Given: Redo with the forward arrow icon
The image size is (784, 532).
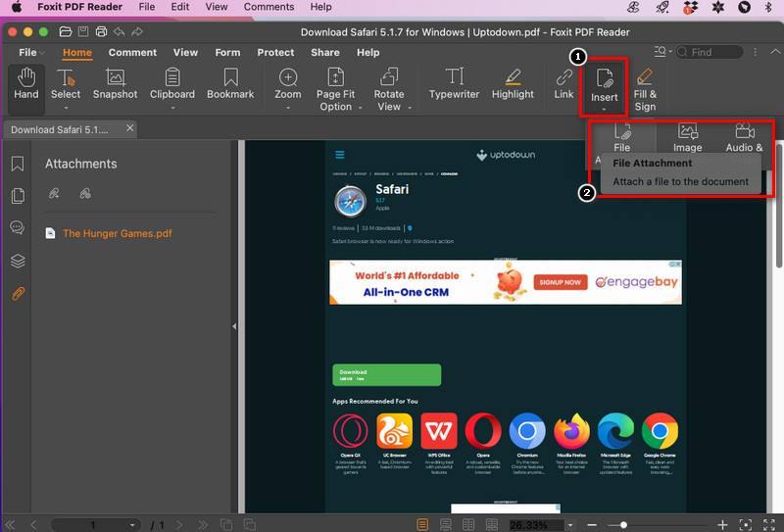Looking at the screenshot, I should (137, 31).
